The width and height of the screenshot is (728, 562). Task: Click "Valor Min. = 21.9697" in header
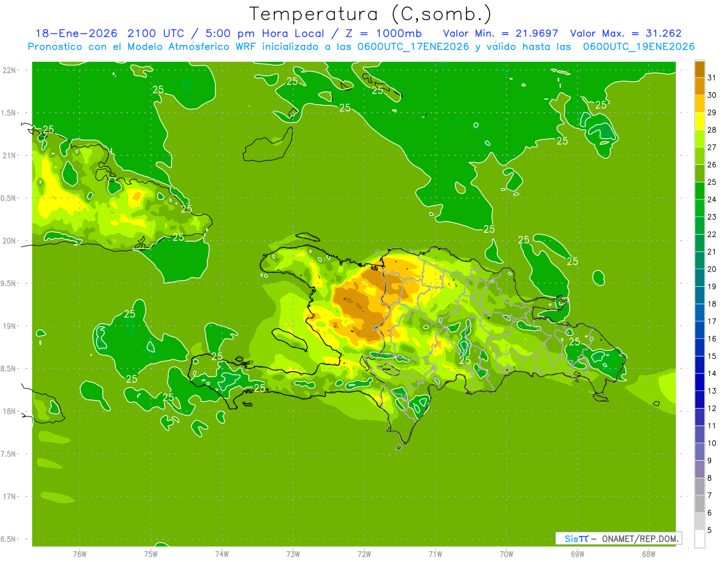pyautogui.click(x=500, y=33)
